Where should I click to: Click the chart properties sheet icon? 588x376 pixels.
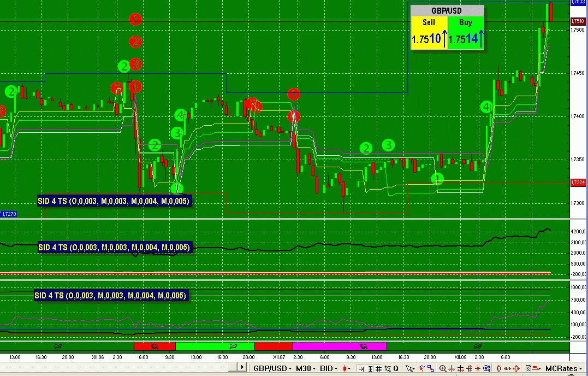click(527, 368)
